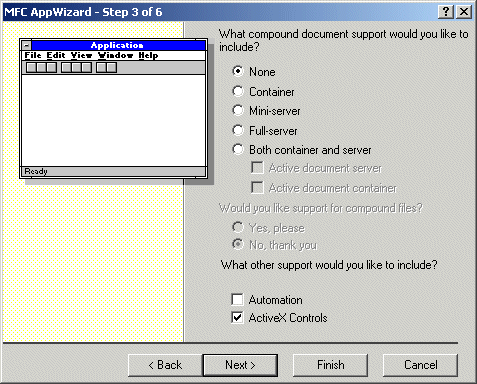Click the File menu in the preview
477x384 pixels.
[x=33, y=55]
